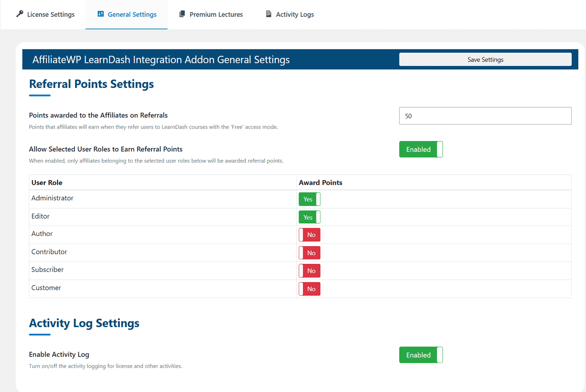This screenshot has width=586, height=392.
Task: Enable award points for Customer role
Action: click(309, 289)
